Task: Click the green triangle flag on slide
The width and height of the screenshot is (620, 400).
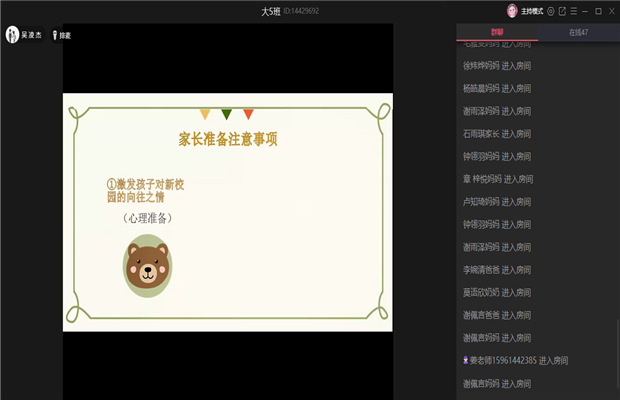Action: coord(227,114)
